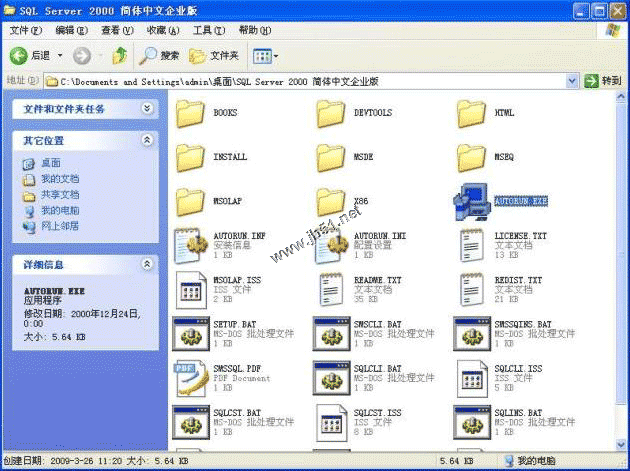Collapse the 详细信息 panel
Viewport: 630px width, 471px height.
(147, 265)
